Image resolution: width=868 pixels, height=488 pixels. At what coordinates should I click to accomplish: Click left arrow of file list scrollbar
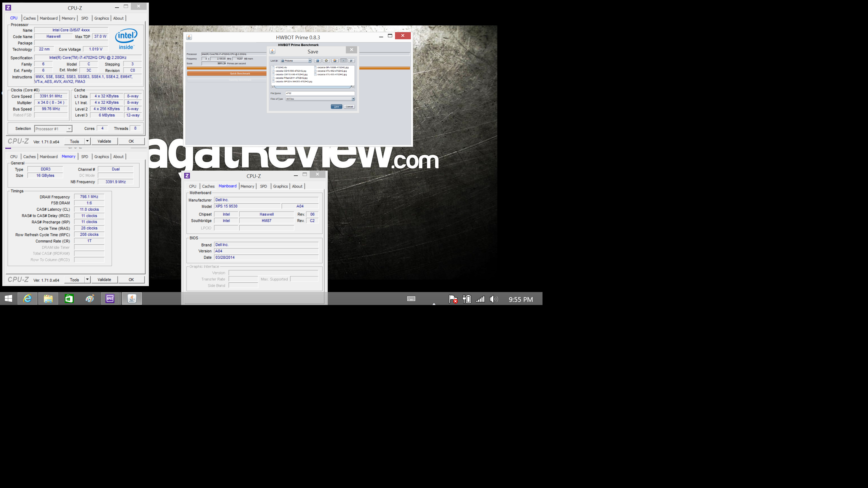tap(273, 87)
